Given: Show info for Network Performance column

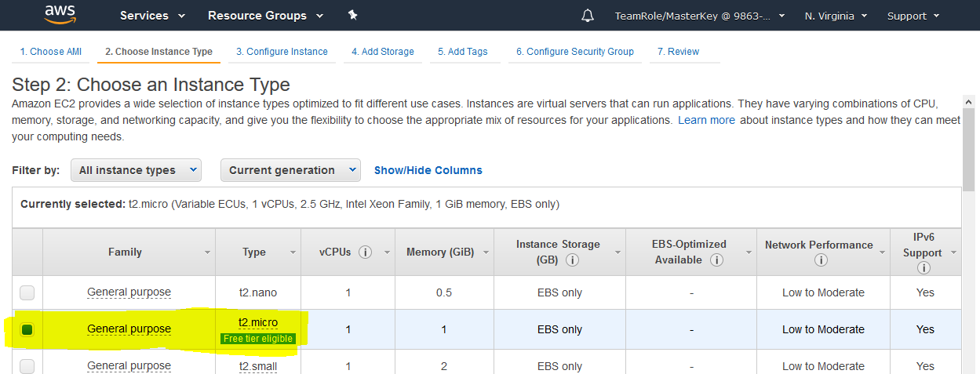Looking at the screenshot, I should (x=821, y=260).
